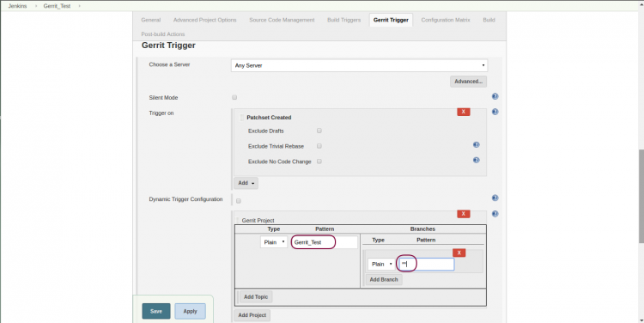Switch to the Build tab
This screenshot has width=644, height=323.
click(x=489, y=20)
